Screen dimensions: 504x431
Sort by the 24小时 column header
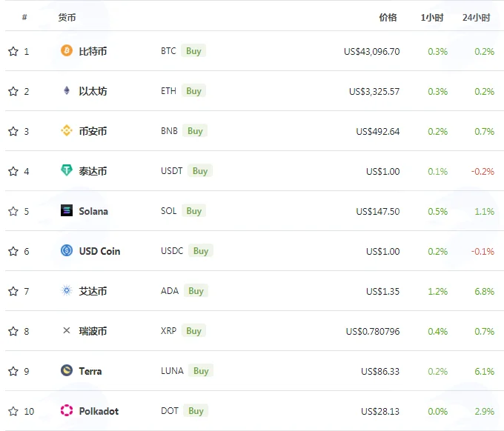pos(477,17)
